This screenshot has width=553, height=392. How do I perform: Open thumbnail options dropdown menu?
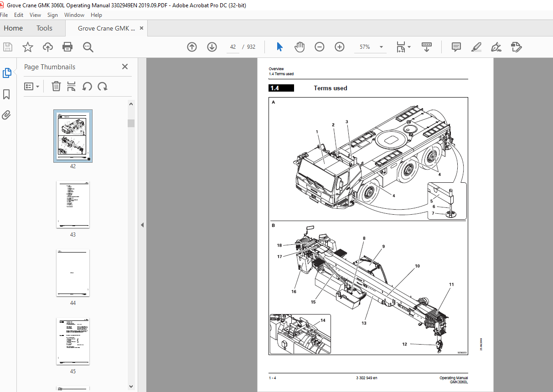[x=31, y=86]
